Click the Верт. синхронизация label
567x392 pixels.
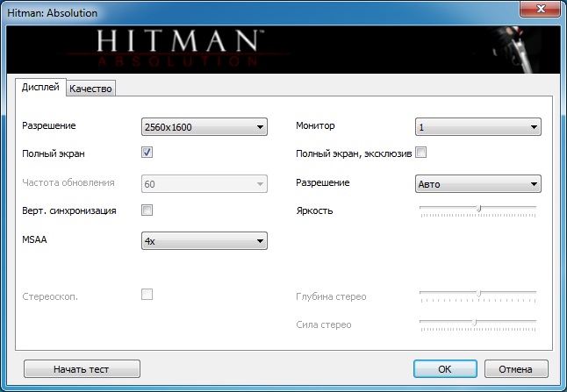69,210
